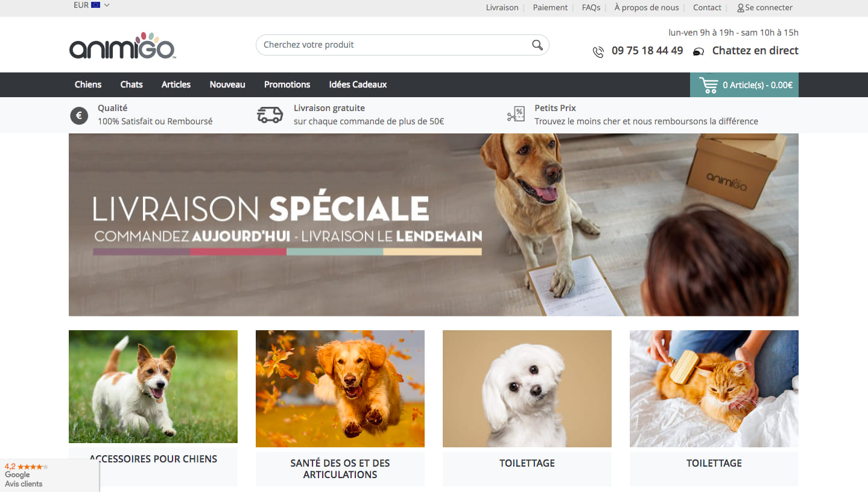Click the phone handset icon
The height and width of the screenshot is (492, 868).
pyautogui.click(x=598, y=52)
